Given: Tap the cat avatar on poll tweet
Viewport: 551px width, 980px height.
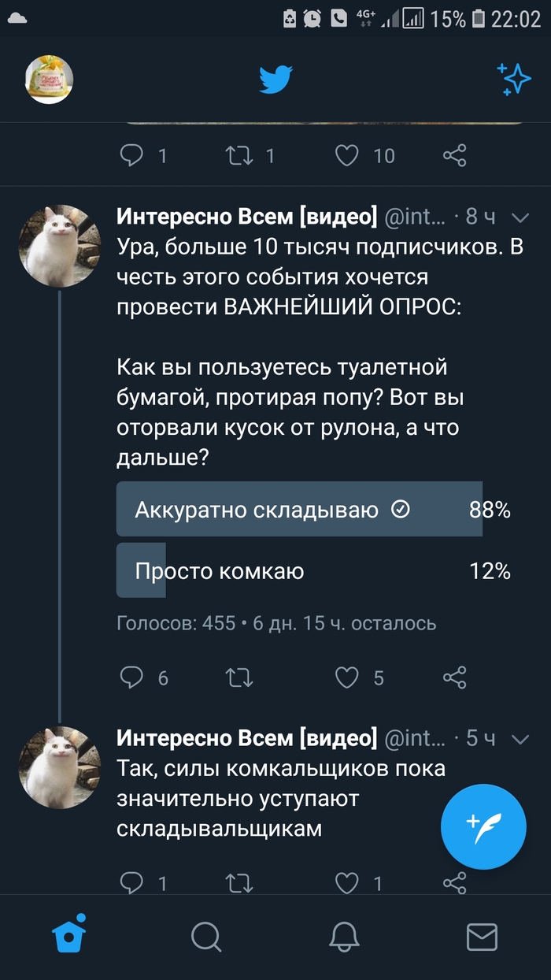Looking at the screenshot, I should 60,246.
